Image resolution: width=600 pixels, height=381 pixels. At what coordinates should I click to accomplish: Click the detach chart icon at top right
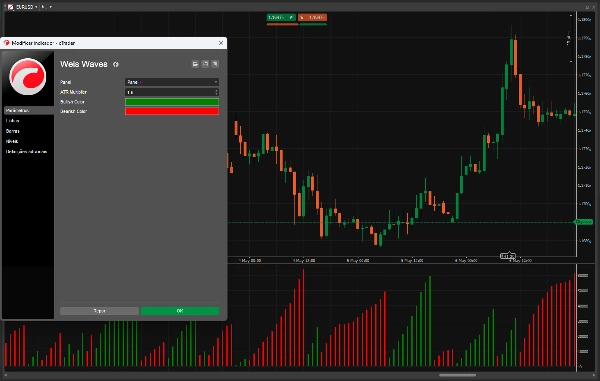tap(588, 7)
